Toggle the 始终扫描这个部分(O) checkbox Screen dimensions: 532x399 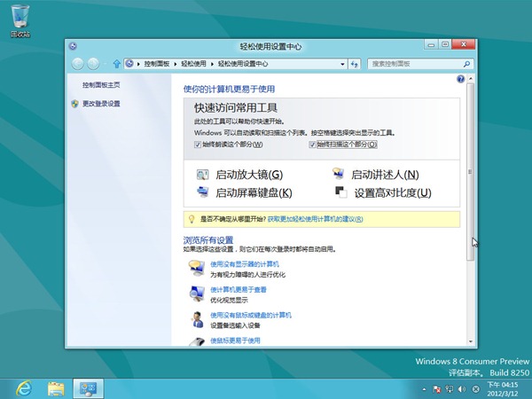coord(312,145)
